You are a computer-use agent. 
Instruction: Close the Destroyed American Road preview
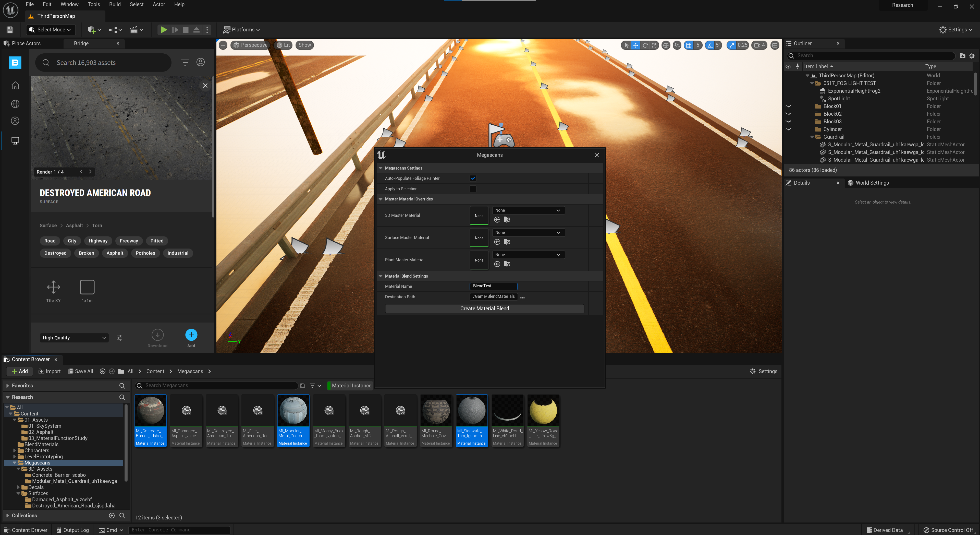(x=205, y=86)
